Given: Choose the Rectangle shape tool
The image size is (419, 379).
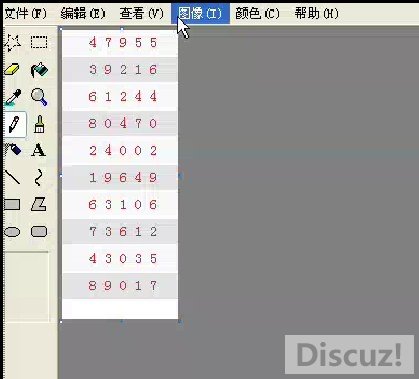Looking at the screenshot, I should pos(13,204).
